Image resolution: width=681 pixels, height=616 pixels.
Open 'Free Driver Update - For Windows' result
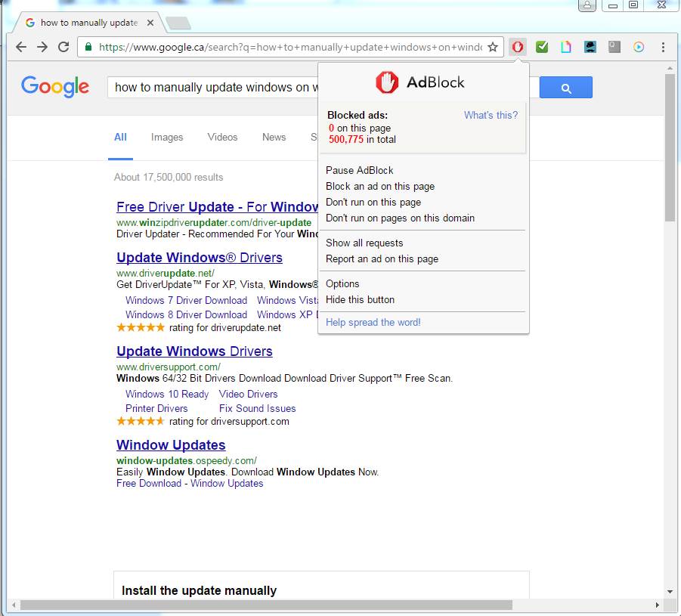217,207
